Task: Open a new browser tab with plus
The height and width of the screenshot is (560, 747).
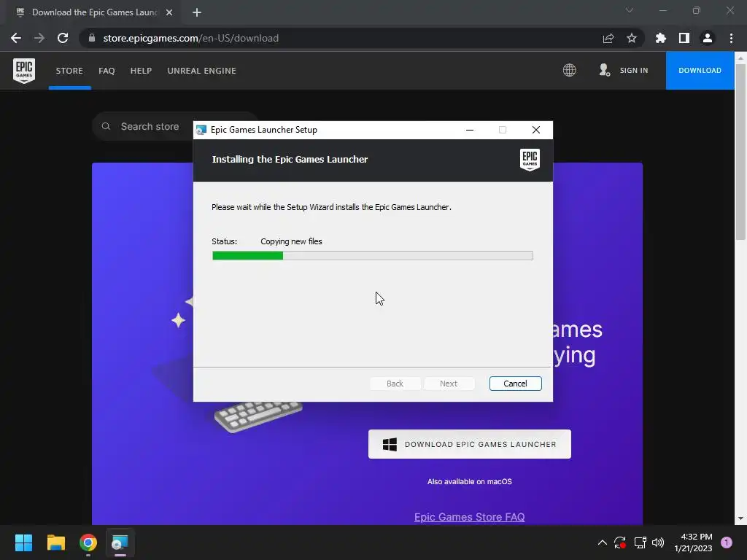Action: click(197, 12)
